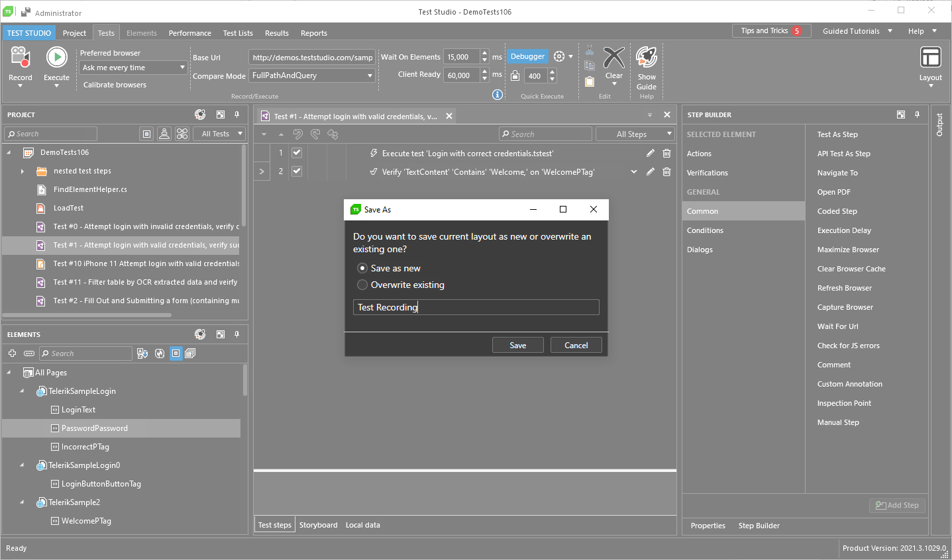Delete step 1 with trash icon
This screenshot has height=560, width=952.
666,153
